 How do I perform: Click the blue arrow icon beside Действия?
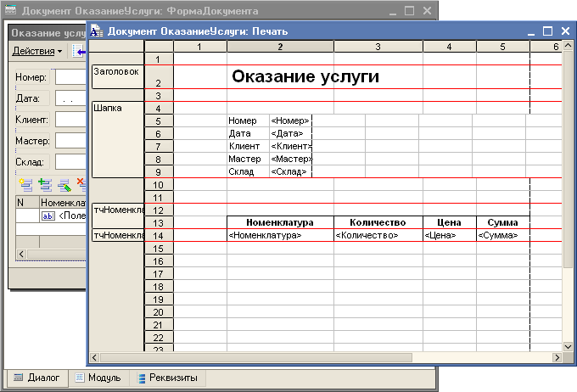[80, 52]
